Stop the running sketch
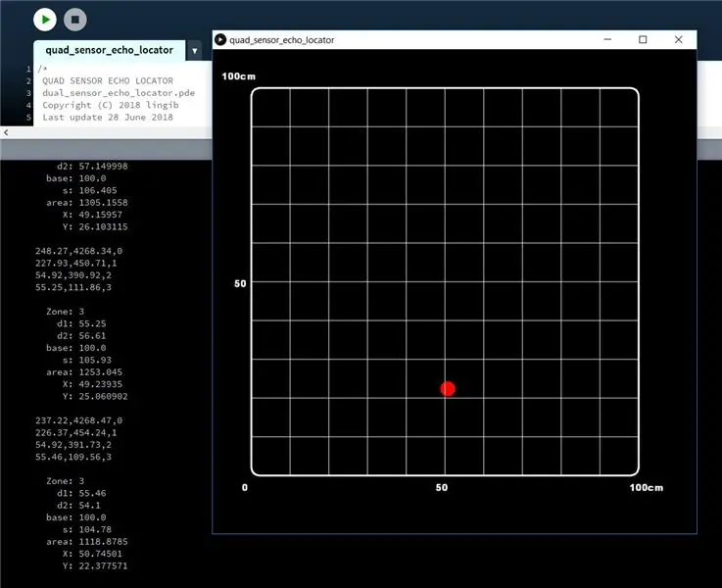722x588 pixels. [75, 20]
